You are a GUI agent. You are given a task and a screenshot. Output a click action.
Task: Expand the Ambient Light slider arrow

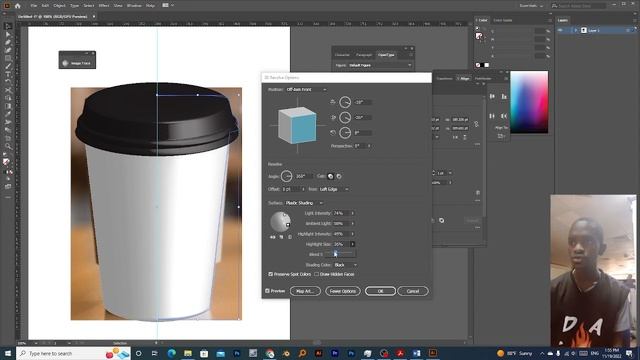353,224
